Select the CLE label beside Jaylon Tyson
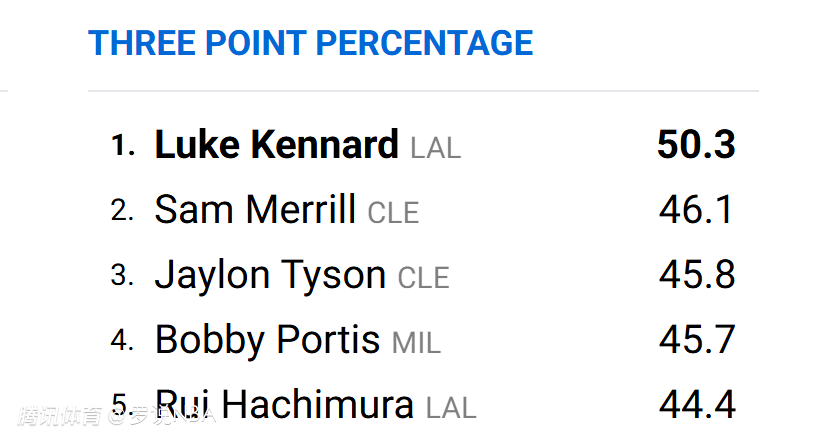815x441 pixels. coord(423,278)
